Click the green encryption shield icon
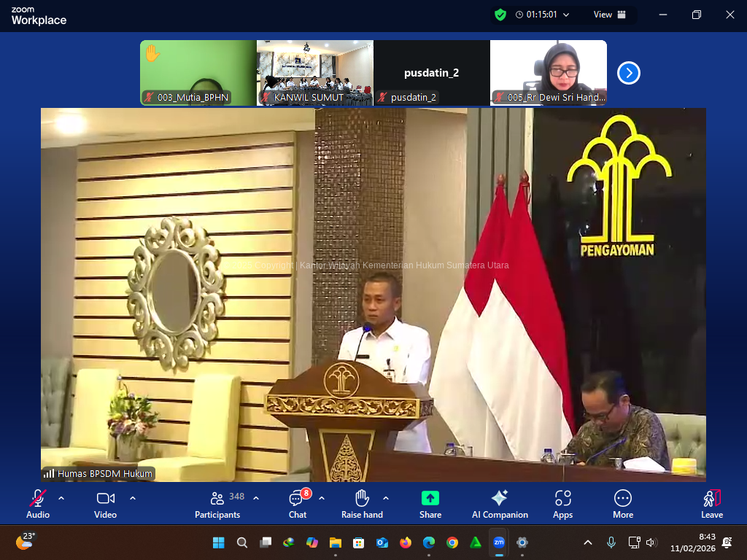This screenshot has width=747, height=560. tap(500, 15)
